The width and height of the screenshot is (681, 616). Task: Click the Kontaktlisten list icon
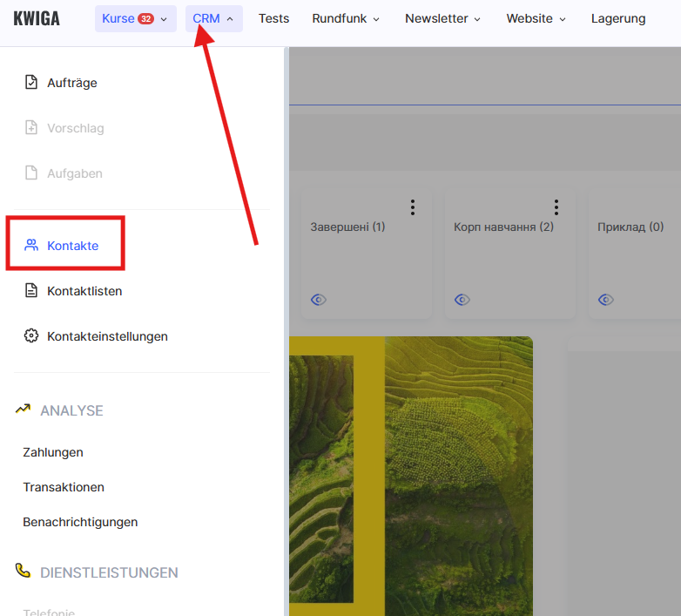click(31, 291)
